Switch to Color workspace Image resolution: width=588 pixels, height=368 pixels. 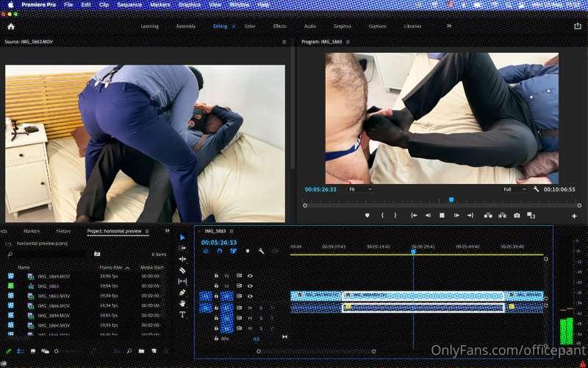point(250,26)
